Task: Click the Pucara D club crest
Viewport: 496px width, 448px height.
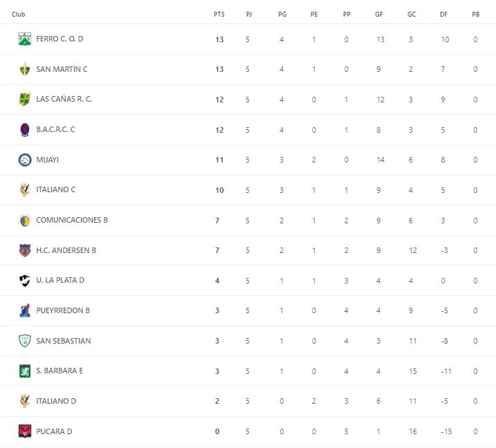Action: coord(25,431)
